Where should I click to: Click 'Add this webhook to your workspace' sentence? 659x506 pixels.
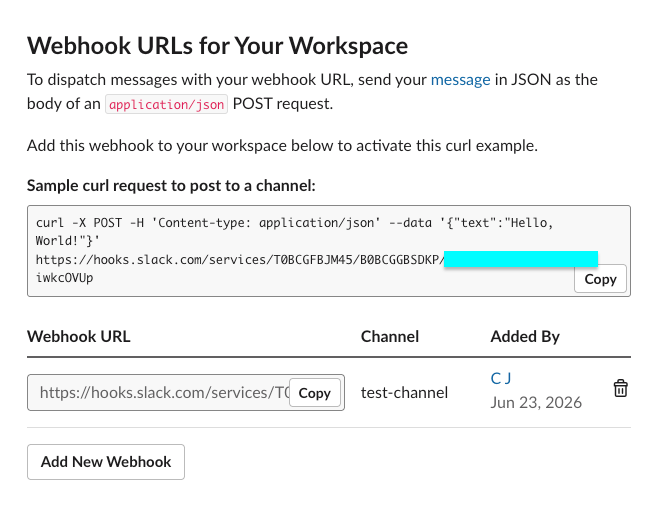click(x=282, y=146)
